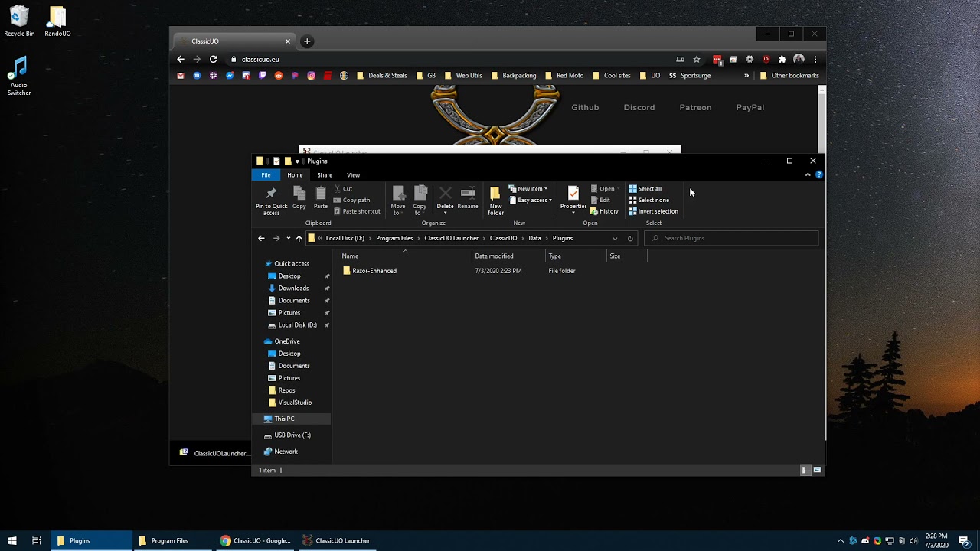
Task: Select Network in navigation pane
Action: (x=286, y=452)
